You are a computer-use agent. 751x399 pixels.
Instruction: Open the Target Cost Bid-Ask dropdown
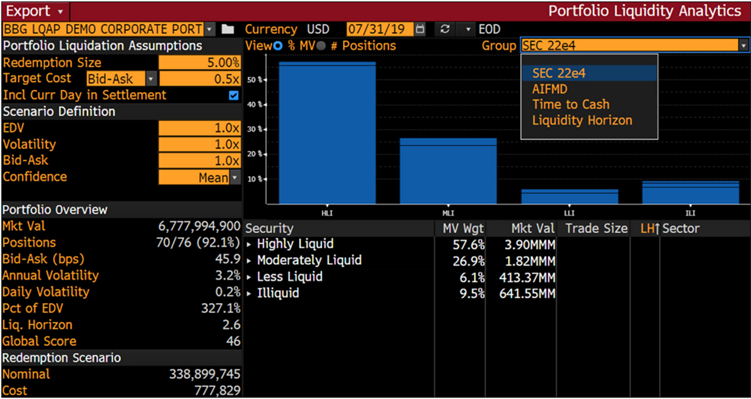(122, 79)
